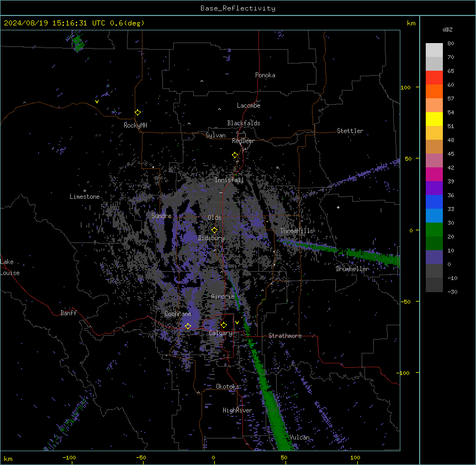
Task: Click the Stettler town label
Action: 350,131
